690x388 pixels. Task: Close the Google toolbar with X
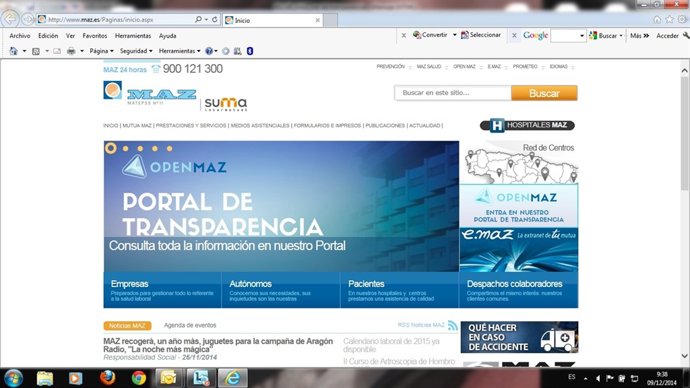[514, 35]
